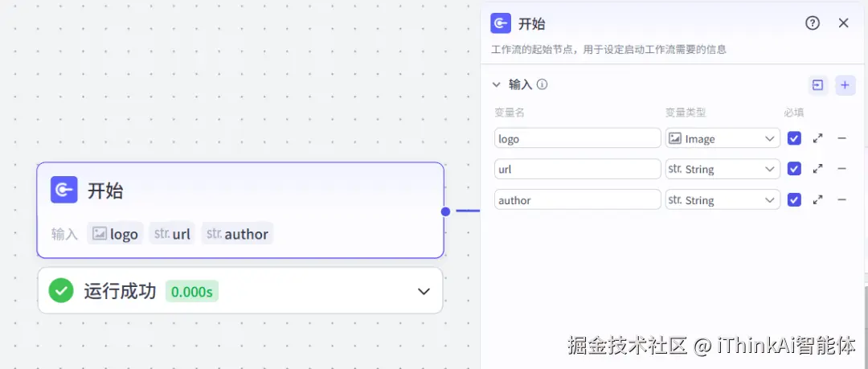This screenshot has height=369, width=868.
Task: Open the Image type dropdown for logo
Action: (723, 138)
